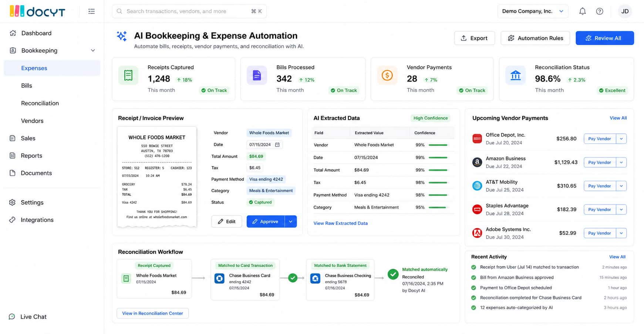Viewport: 644px width, 334px height.
Task: Click the Category 95% confidence bar
Action: pyautogui.click(x=438, y=208)
